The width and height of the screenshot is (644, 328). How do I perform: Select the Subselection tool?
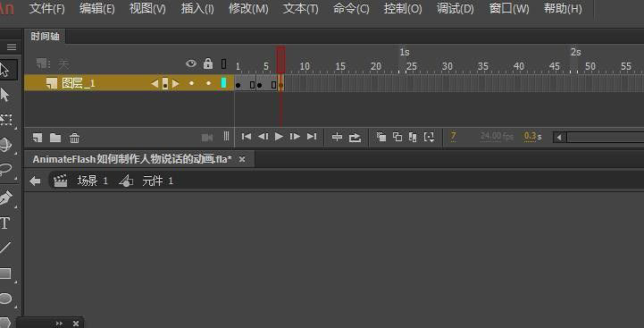coord(5,95)
